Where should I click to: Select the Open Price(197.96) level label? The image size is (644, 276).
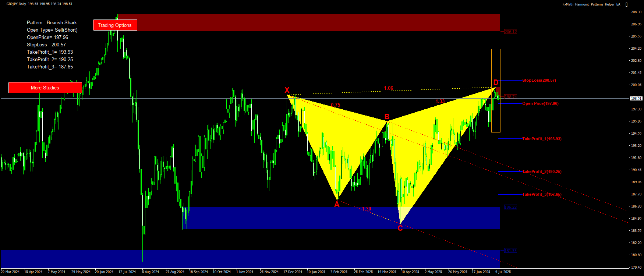click(x=540, y=103)
